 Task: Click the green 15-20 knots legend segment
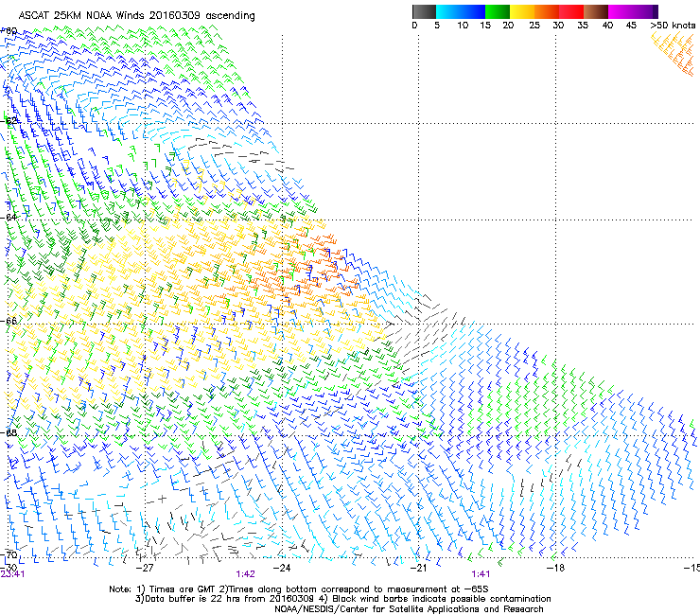[x=498, y=11]
